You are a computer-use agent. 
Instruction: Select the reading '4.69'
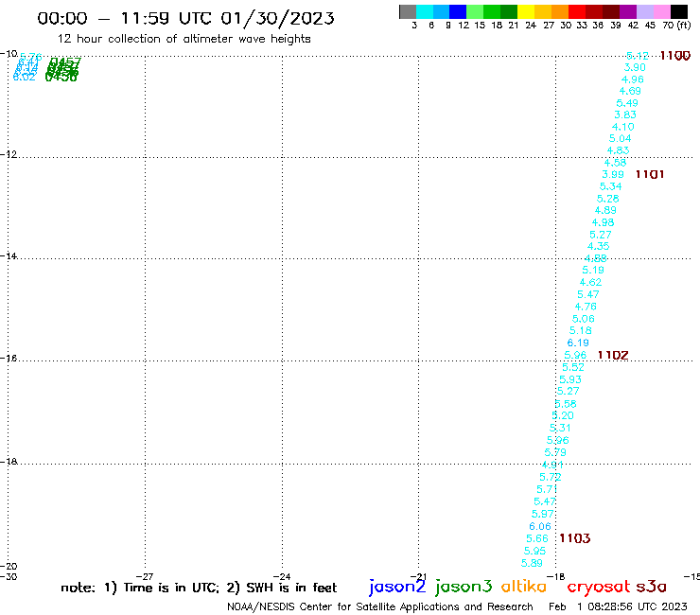[x=630, y=91]
